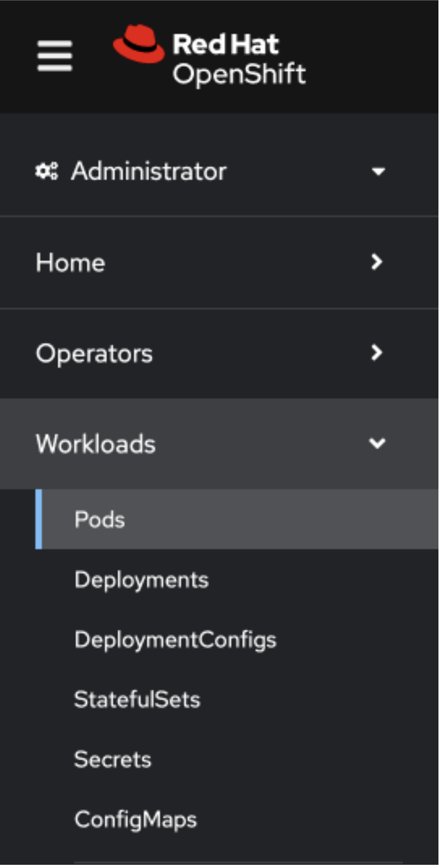Expand the Operators navigation section
The height and width of the screenshot is (868, 441).
click(x=219, y=353)
